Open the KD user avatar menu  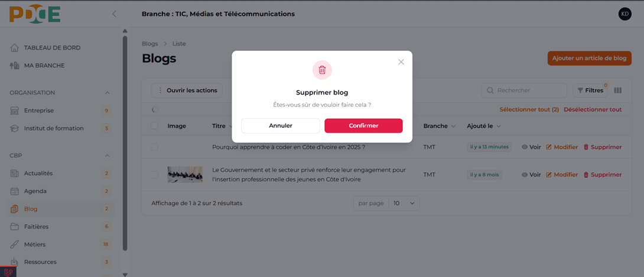tap(625, 14)
